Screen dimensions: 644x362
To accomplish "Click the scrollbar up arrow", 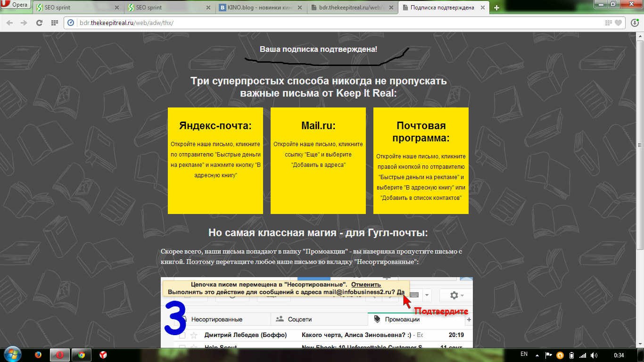I will [x=640, y=35].
